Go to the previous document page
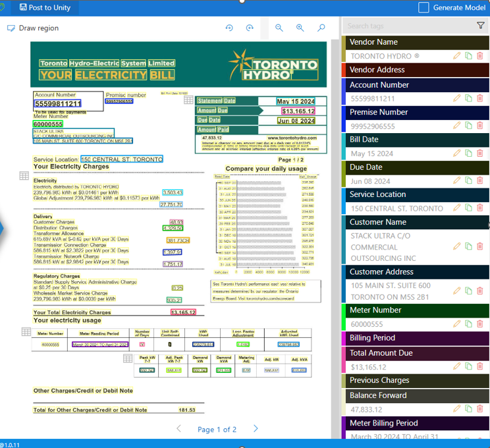Viewport: 490px width, 448px height. pyautogui.click(x=178, y=429)
